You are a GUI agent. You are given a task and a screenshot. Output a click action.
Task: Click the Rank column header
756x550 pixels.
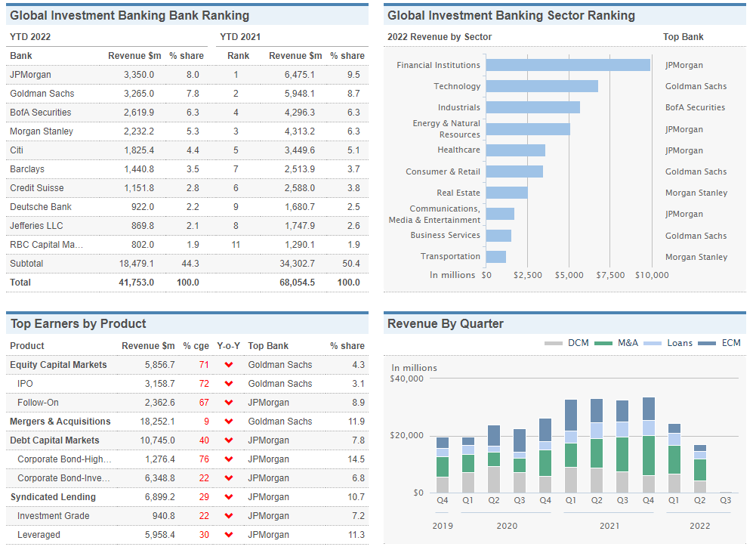pyautogui.click(x=238, y=56)
